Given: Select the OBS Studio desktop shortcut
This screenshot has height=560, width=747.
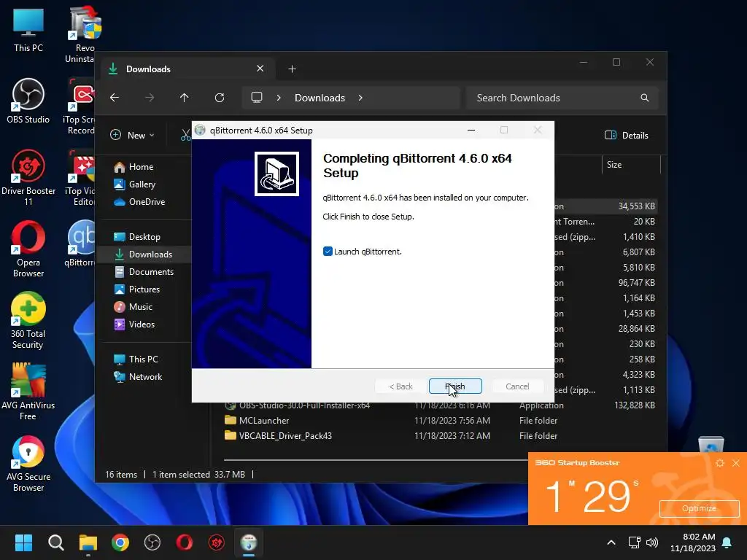Looking at the screenshot, I should click(28, 101).
